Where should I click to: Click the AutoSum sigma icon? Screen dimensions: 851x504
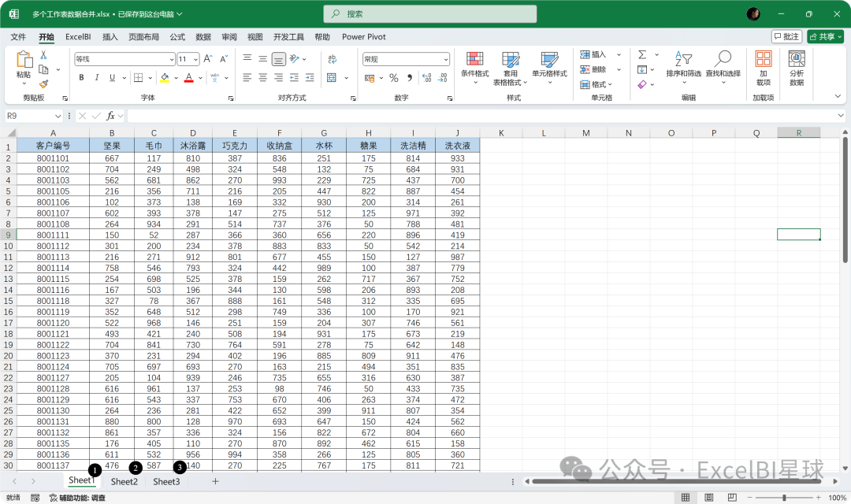[x=643, y=54]
